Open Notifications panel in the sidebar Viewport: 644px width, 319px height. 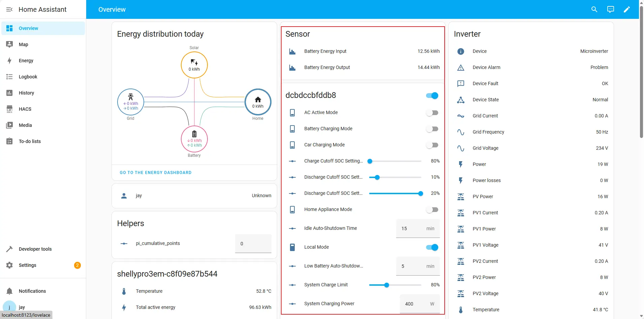pos(32,291)
